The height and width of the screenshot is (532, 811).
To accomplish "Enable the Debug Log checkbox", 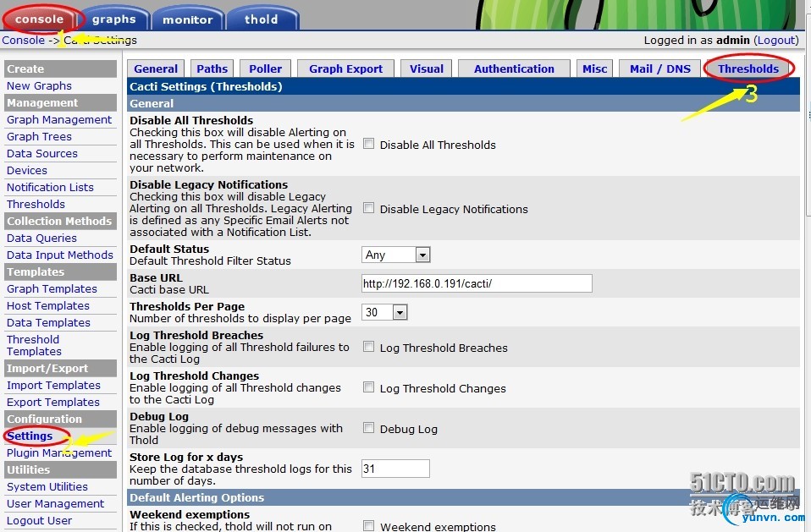I will point(369,428).
